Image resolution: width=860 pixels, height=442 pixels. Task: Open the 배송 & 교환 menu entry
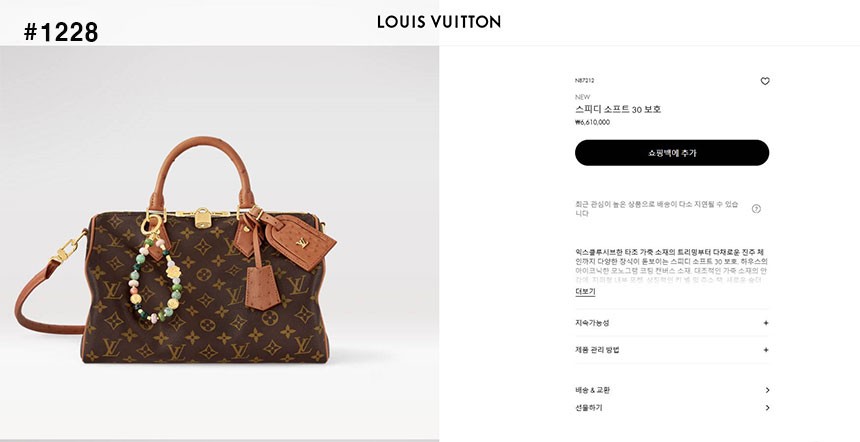pos(592,390)
